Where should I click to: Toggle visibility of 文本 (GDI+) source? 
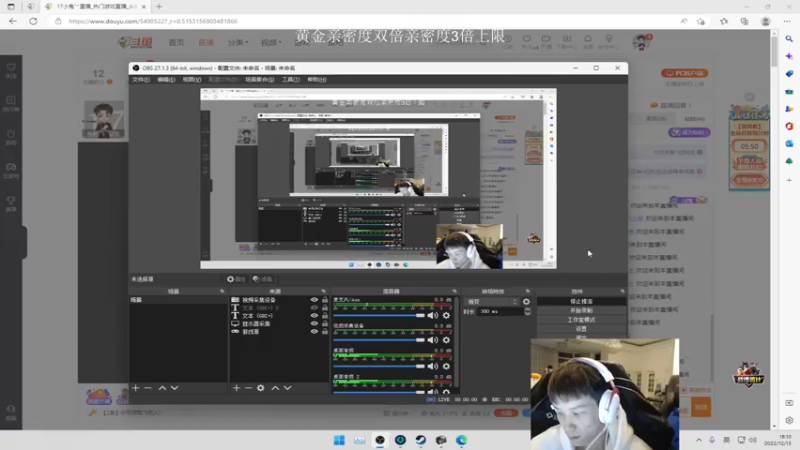(x=314, y=315)
